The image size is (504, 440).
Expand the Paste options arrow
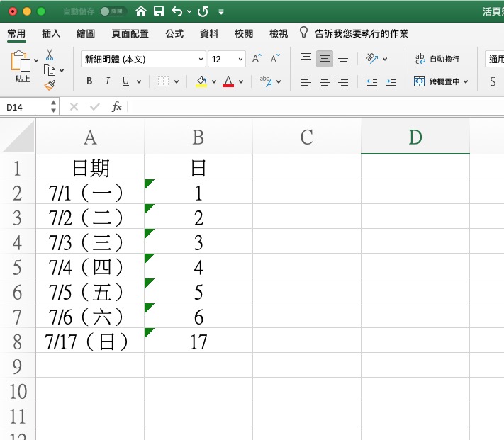36,60
